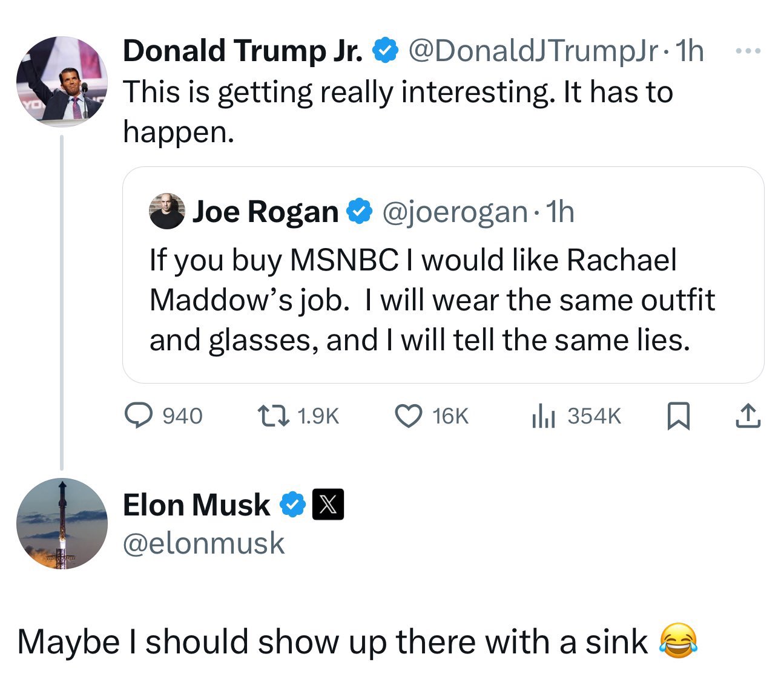Visit the @joerogan handle link

pos(454,212)
